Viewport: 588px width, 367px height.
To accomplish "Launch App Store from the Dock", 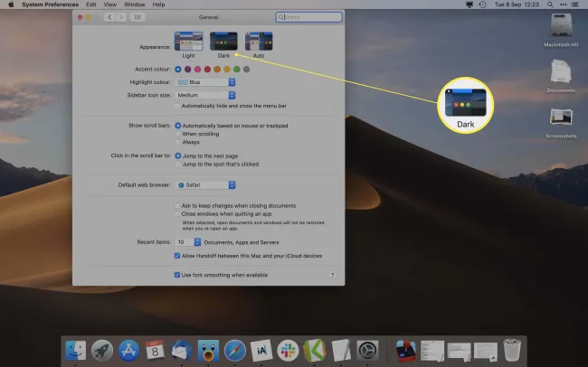I will [128, 349].
